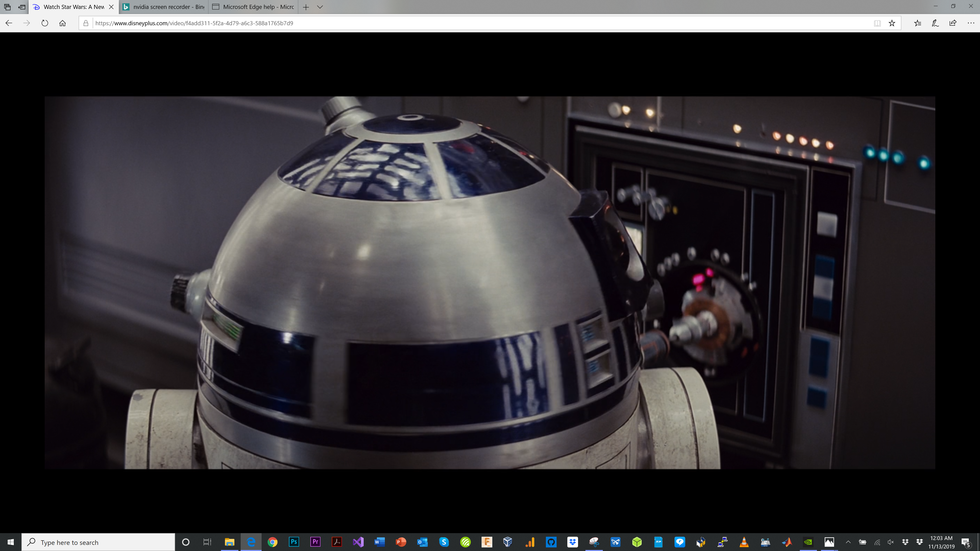Open NVIDIA GeForce Experience taskbar icon
This screenshot has width=980, height=551.
pyautogui.click(x=808, y=542)
